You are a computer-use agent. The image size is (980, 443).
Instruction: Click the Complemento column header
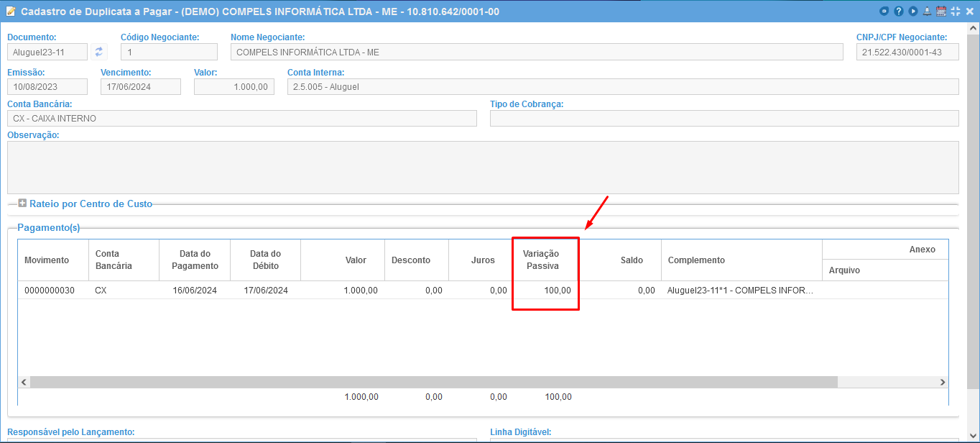pos(741,260)
